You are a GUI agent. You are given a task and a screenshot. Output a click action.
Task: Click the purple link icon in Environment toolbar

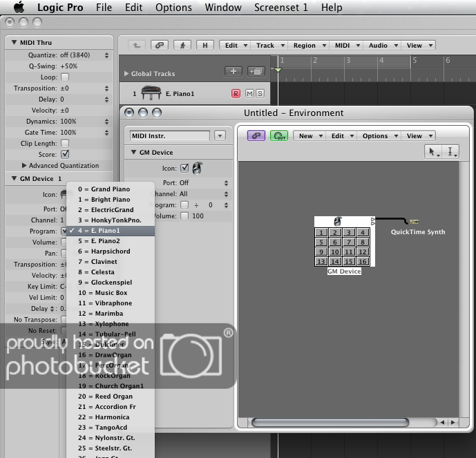click(x=256, y=136)
